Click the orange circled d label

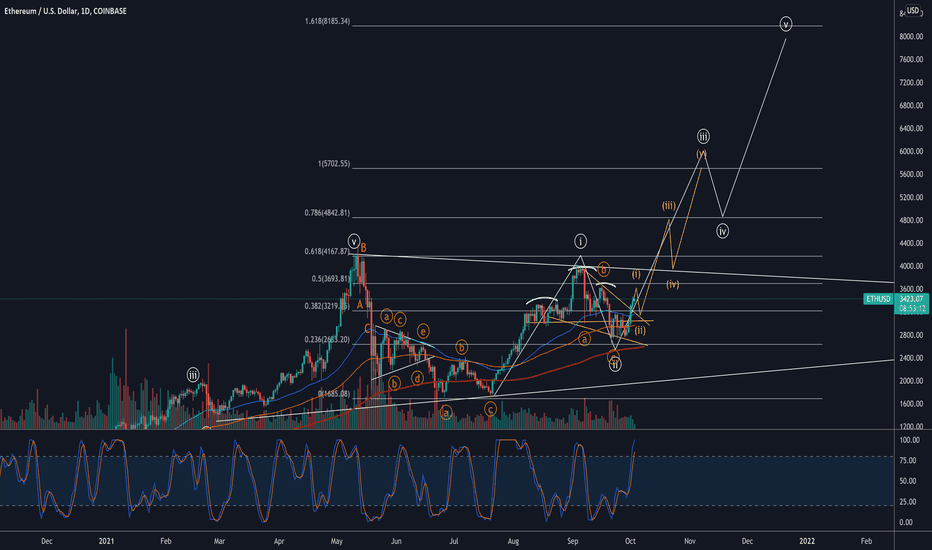pyautogui.click(x=417, y=378)
